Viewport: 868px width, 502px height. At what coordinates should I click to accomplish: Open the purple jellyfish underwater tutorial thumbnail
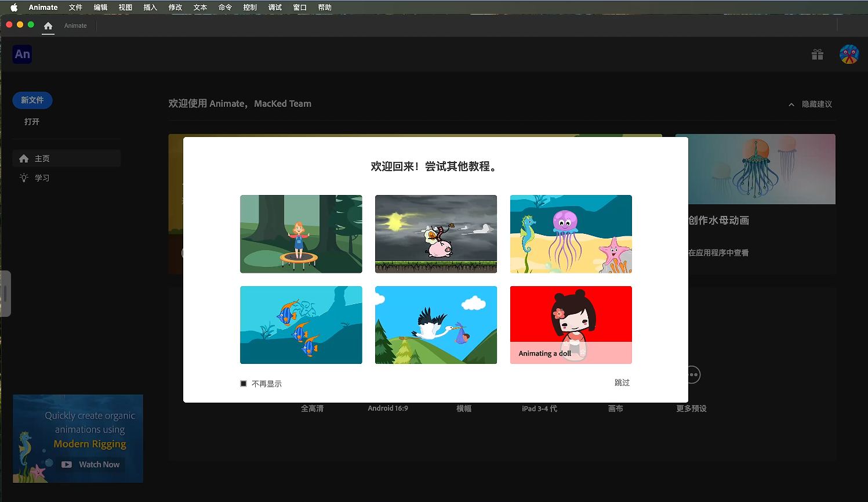571,234
